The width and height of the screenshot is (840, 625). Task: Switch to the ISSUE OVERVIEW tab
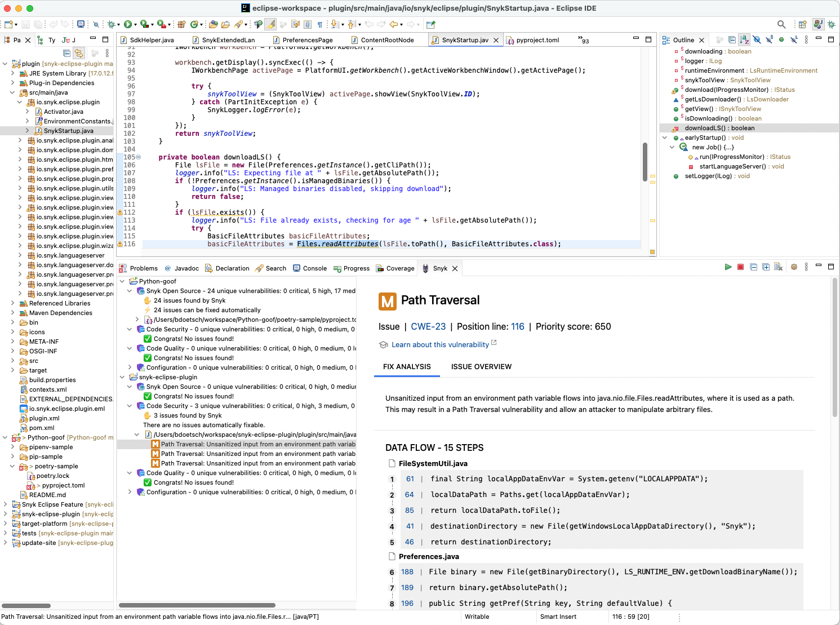(x=481, y=367)
